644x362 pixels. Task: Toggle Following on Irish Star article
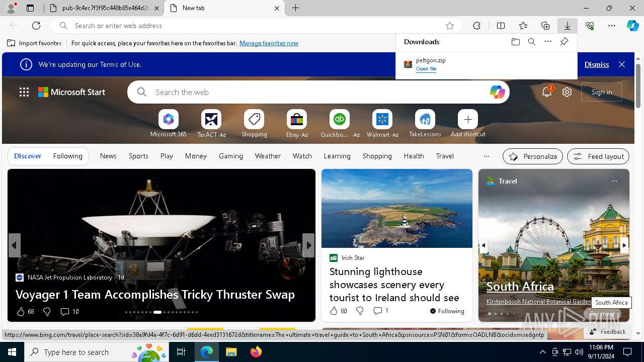coord(447,311)
